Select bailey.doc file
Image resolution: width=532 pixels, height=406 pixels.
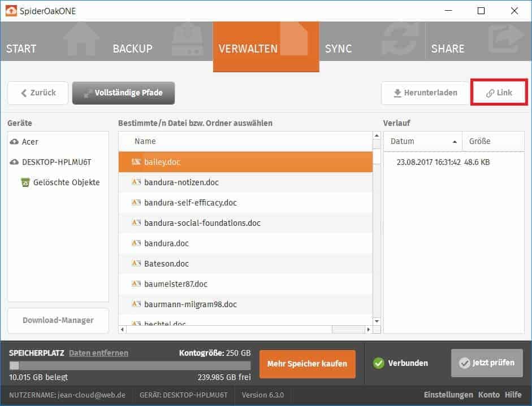pos(245,162)
